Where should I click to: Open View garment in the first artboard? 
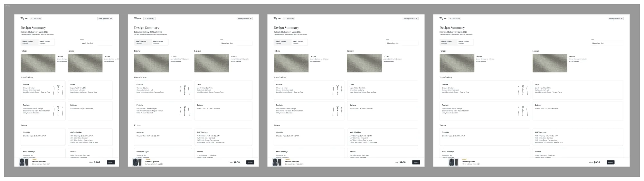(x=105, y=18)
